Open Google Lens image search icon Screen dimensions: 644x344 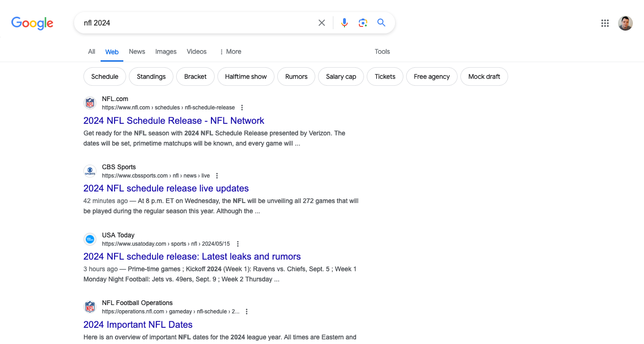[x=363, y=23]
